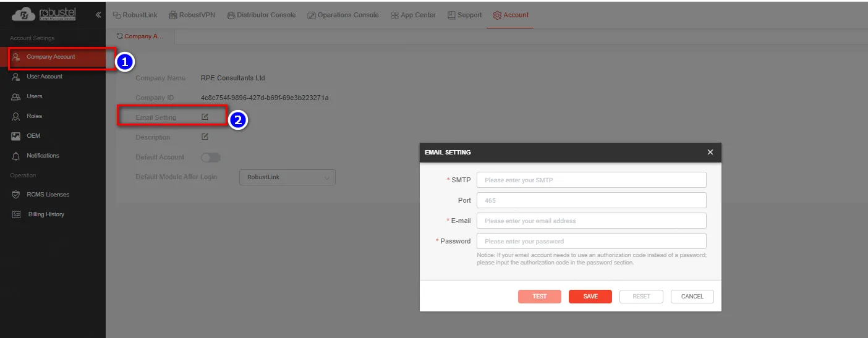Open Billing History in sidebar
The width and height of the screenshot is (868, 338).
[x=46, y=214]
